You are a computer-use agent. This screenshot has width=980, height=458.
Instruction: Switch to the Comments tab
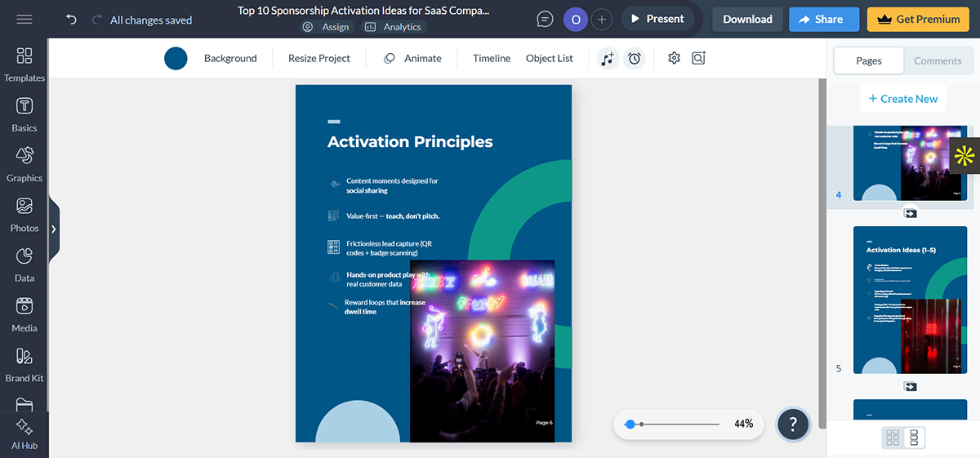click(938, 60)
